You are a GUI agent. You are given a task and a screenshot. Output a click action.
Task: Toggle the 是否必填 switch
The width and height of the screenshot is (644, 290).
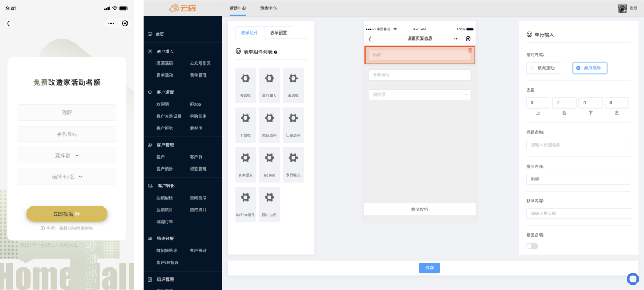(532, 246)
